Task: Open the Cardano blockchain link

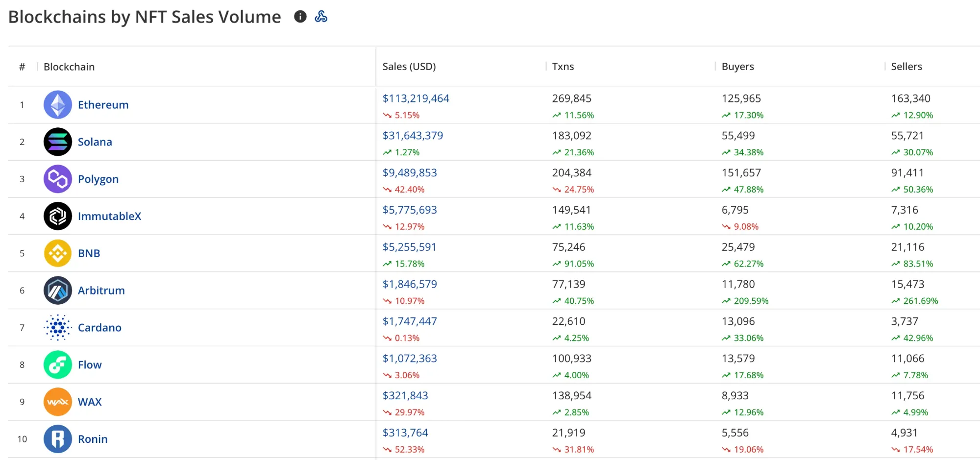Action: pos(99,328)
